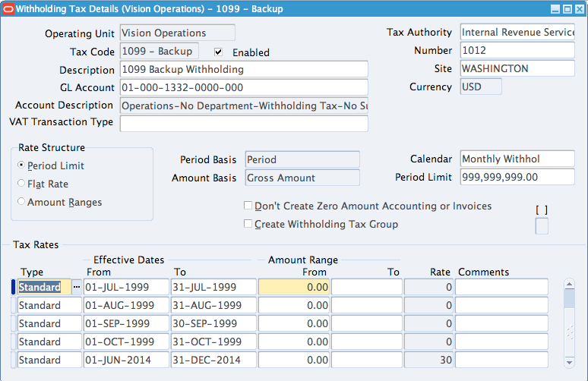
Task: Click To date 30-SEP-1999
Action: pos(213,323)
